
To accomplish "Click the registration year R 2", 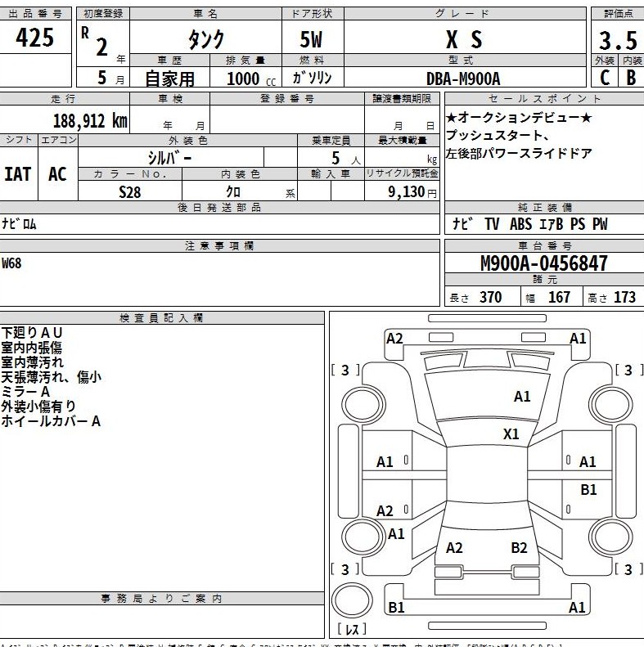I will coord(94,42).
